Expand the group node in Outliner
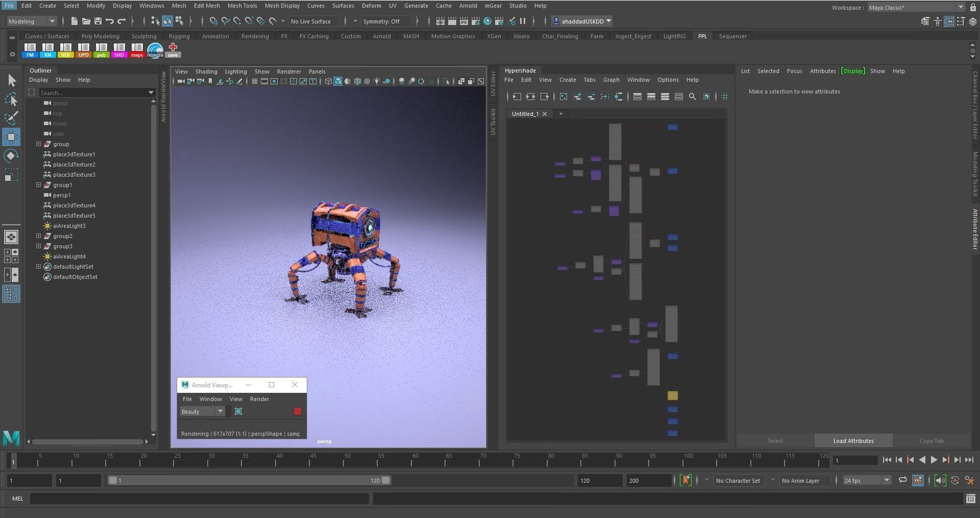This screenshot has width=980, height=518. click(x=38, y=144)
